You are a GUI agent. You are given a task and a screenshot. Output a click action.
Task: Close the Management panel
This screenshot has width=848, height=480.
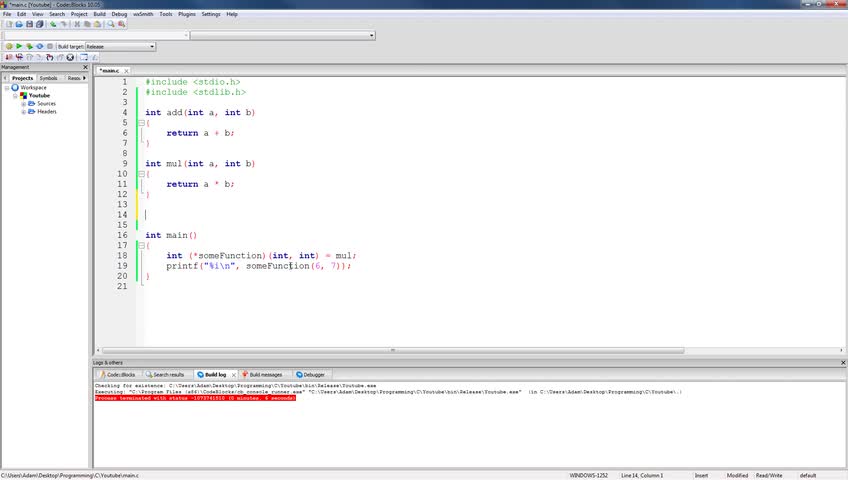point(85,67)
